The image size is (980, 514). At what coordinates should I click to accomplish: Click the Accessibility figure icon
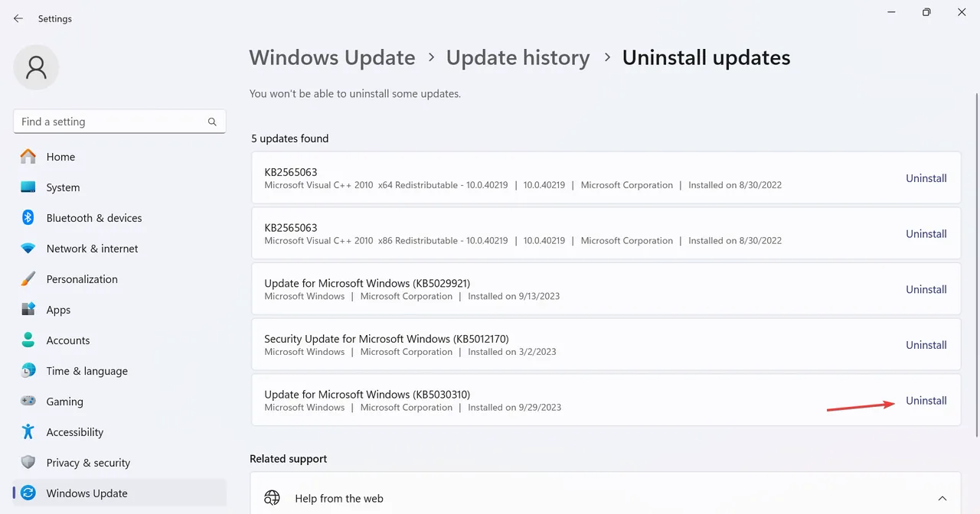28,432
